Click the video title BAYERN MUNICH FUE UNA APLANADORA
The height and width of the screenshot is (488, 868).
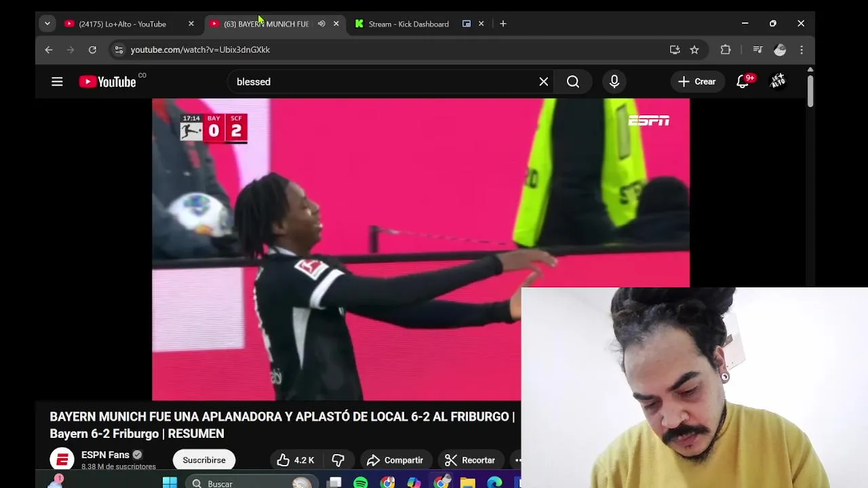(282, 425)
